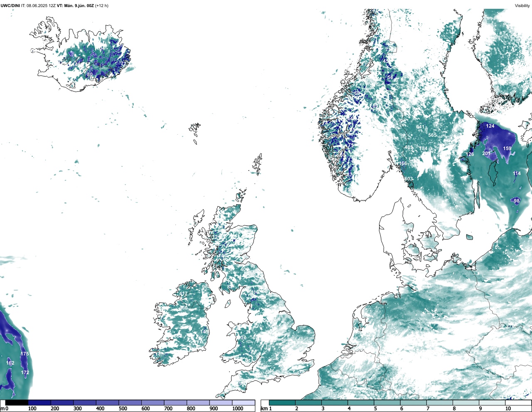Viewport: 532px width, 412px height.
Task: Click the '485' visibility value
Action: [409, 148]
